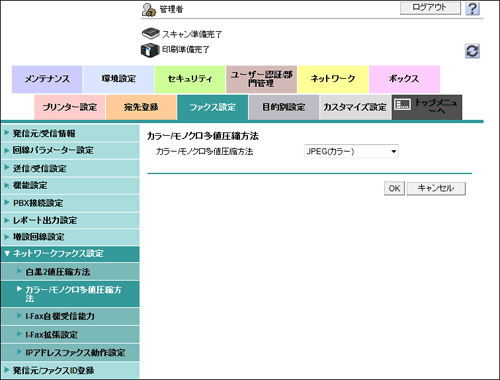Screen dimensions: 500x380
Task: Open the メンテナンス tab
Action: tap(47, 79)
